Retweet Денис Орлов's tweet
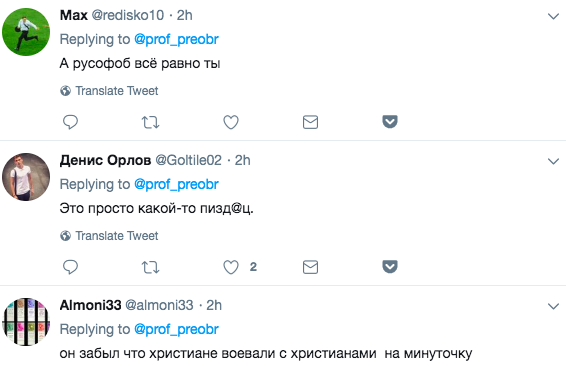This screenshot has height=366, width=566. click(x=150, y=267)
